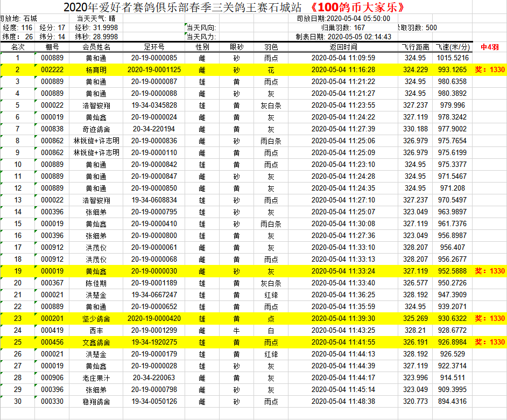Screen dimensions: 507x420
Task: Select member name 杨育明
Action: click(x=96, y=70)
